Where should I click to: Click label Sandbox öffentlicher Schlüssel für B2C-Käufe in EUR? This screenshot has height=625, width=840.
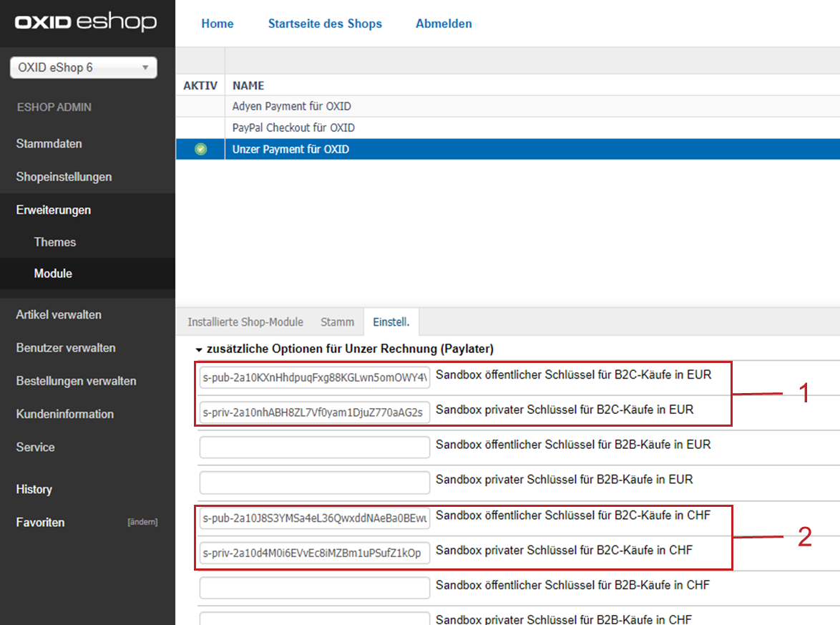(574, 374)
